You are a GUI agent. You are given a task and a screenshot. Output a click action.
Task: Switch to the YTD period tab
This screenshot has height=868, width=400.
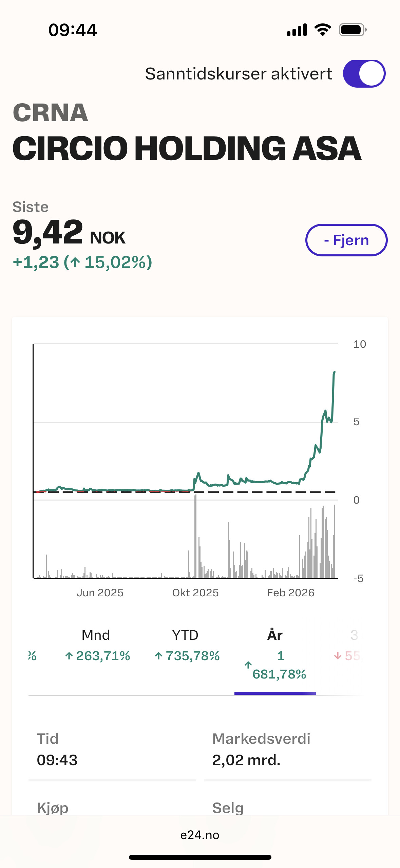(186, 645)
